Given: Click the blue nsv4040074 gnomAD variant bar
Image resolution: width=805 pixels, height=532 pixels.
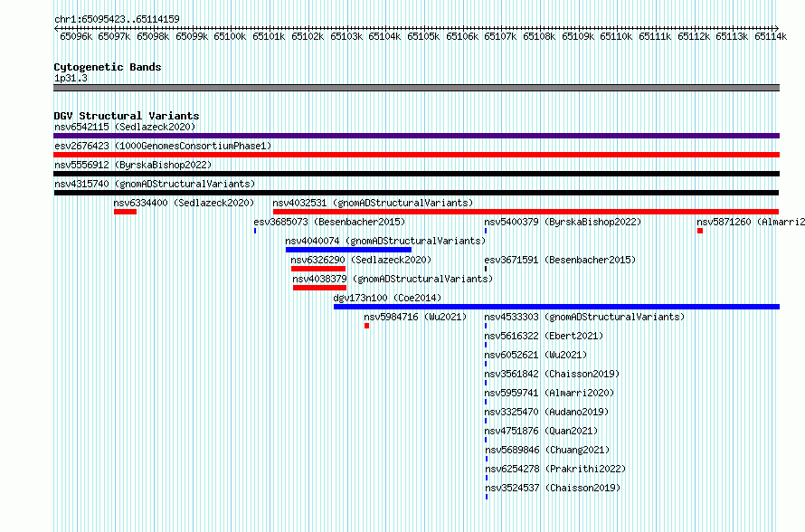Looking at the screenshot, I should pyautogui.click(x=348, y=250).
